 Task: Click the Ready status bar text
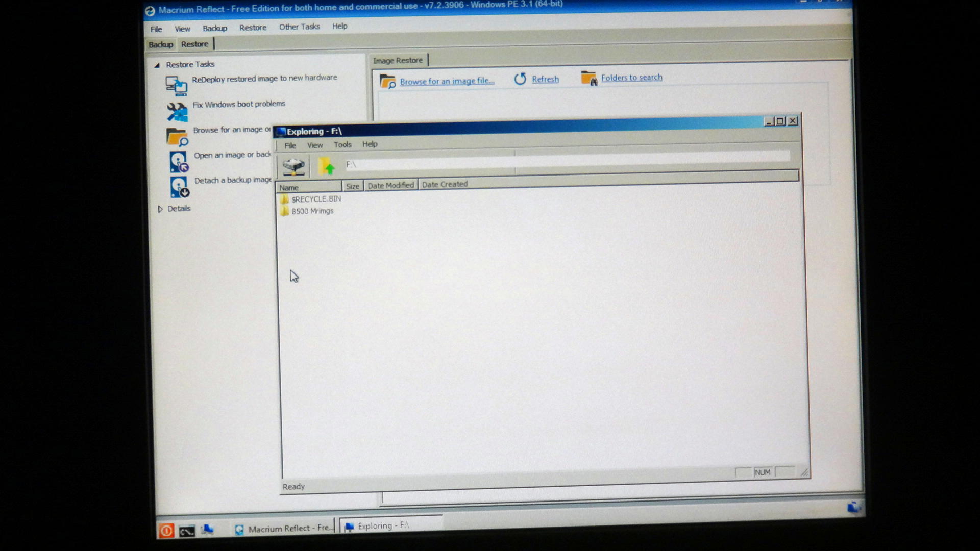(293, 487)
